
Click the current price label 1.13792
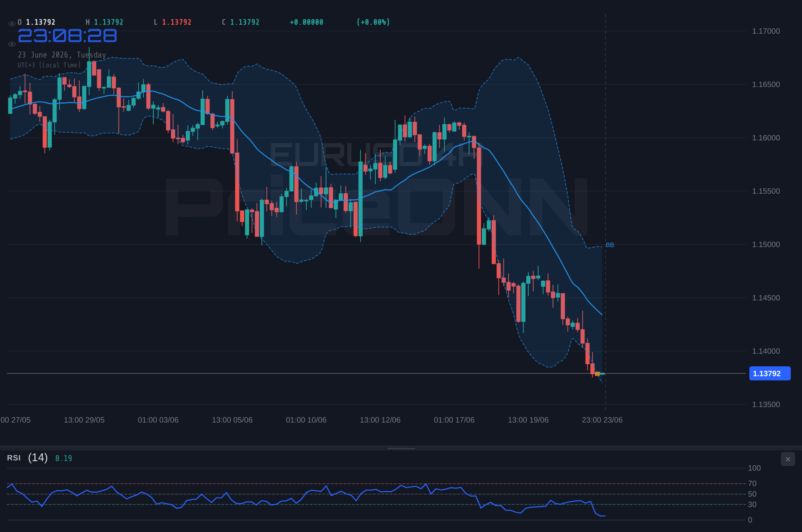pyautogui.click(x=770, y=373)
